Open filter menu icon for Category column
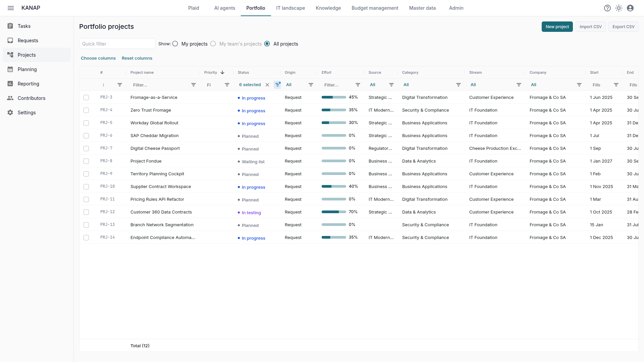 pos(459,85)
